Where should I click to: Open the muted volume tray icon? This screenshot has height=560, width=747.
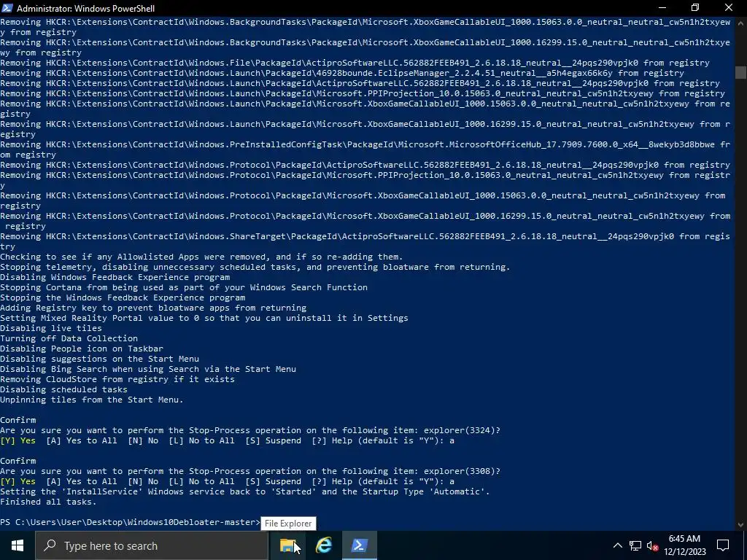(x=653, y=545)
